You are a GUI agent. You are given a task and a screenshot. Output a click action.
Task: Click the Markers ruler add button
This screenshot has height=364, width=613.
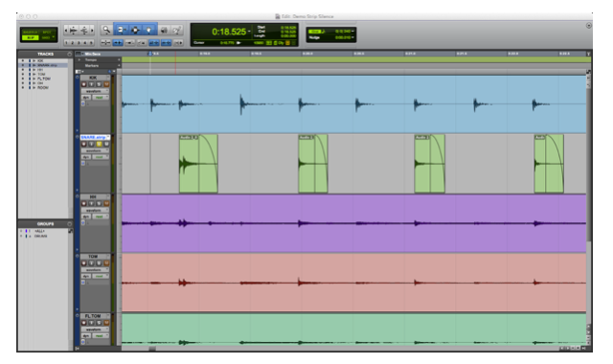click(119, 66)
